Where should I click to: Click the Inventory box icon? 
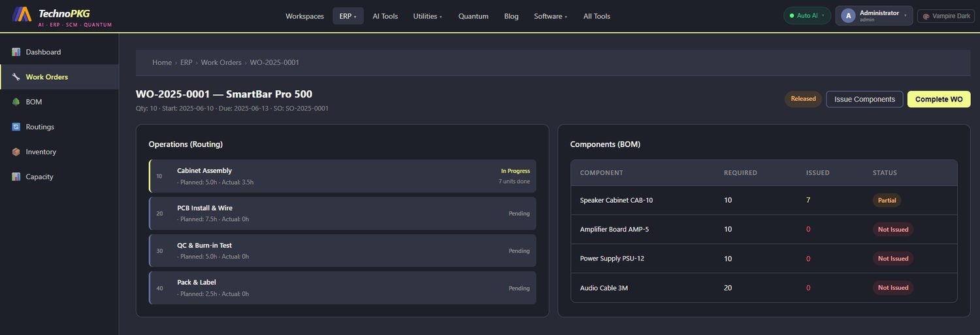(x=16, y=151)
